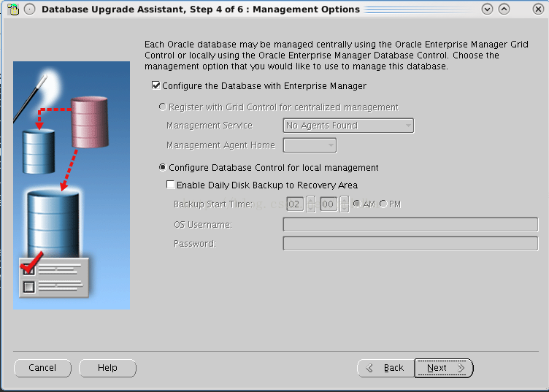Focus the Password input field
Viewport: 549px width, 392px height.
410,243
